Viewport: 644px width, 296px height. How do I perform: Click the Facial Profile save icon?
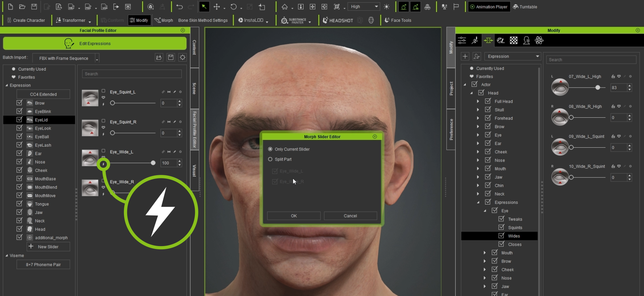point(171,57)
